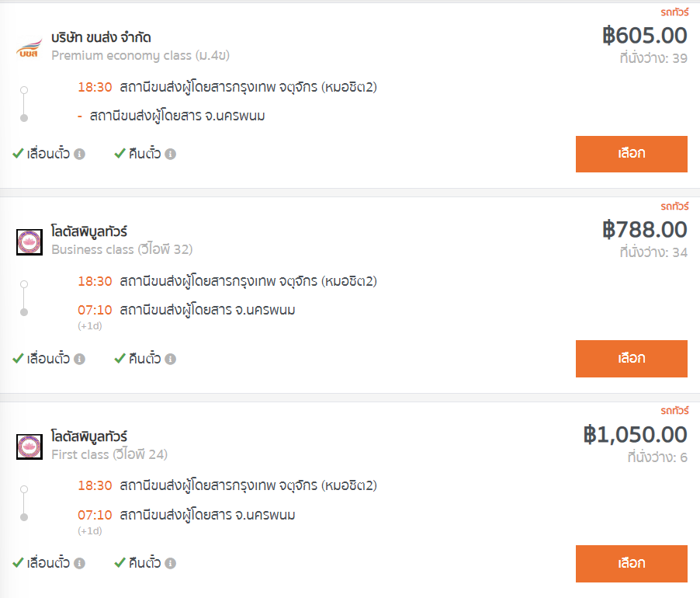Click the Lotus Phibun Tour logo for Business class
Viewport: 700px width, 598px height.
tap(29, 242)
